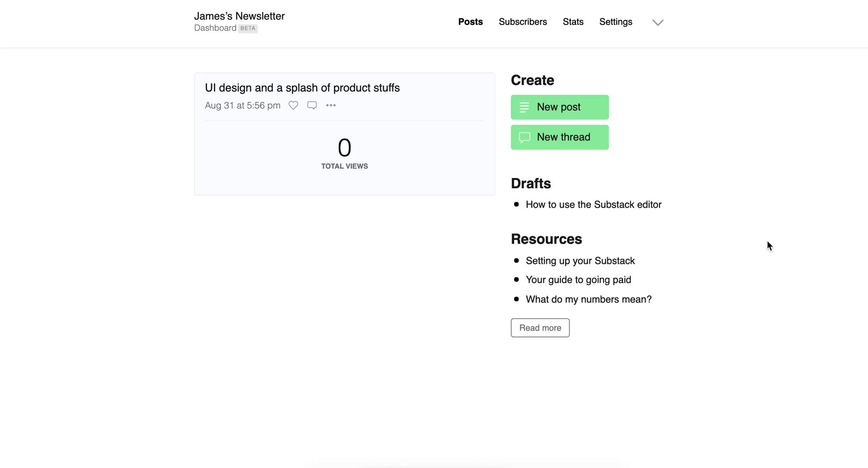The height and width of the screenshot is (468, 868).
Task: Open the Subscribers tab
Action: tap(523, 22)
